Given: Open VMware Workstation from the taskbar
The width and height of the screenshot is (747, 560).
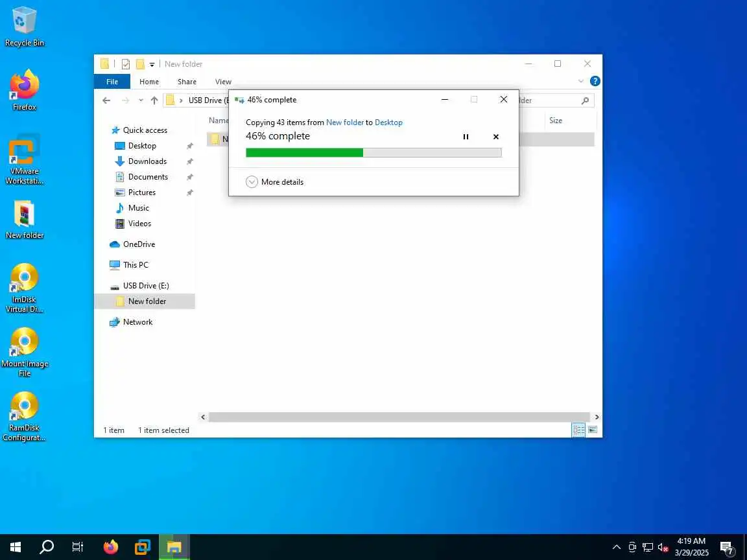Looking at the screenshot, I should pos(143,547).
